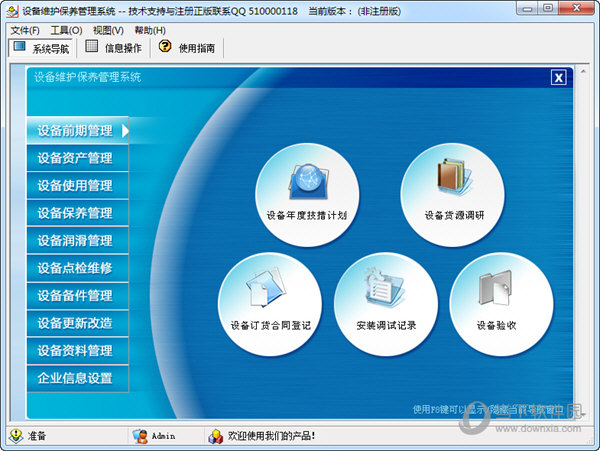Click the Admin status text
This screenshot has height=451, width=600.
point(163,436)
